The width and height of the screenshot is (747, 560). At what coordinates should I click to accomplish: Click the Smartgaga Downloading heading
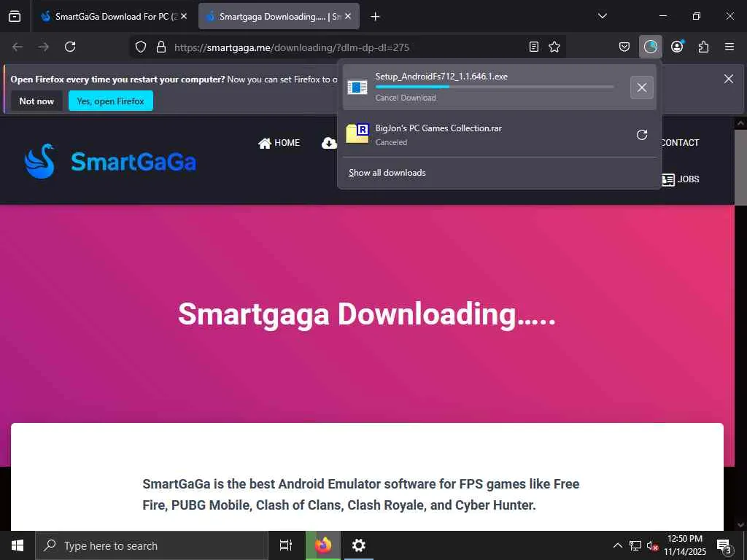point(367,314)
